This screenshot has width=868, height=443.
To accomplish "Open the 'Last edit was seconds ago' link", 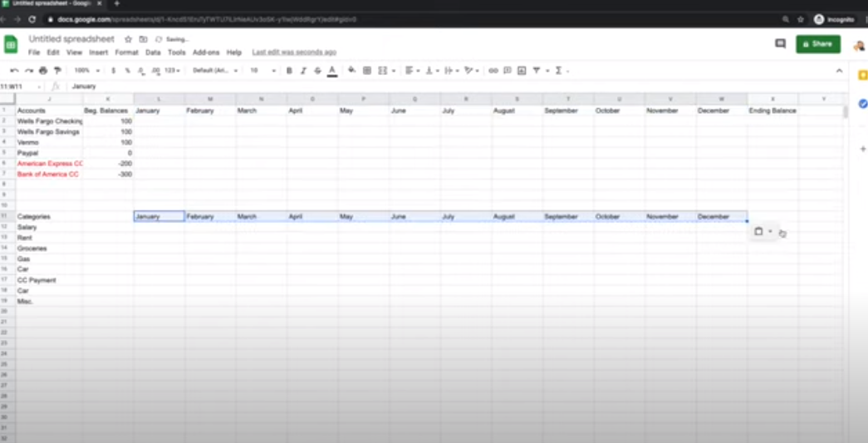I will (x=294, y=52).
